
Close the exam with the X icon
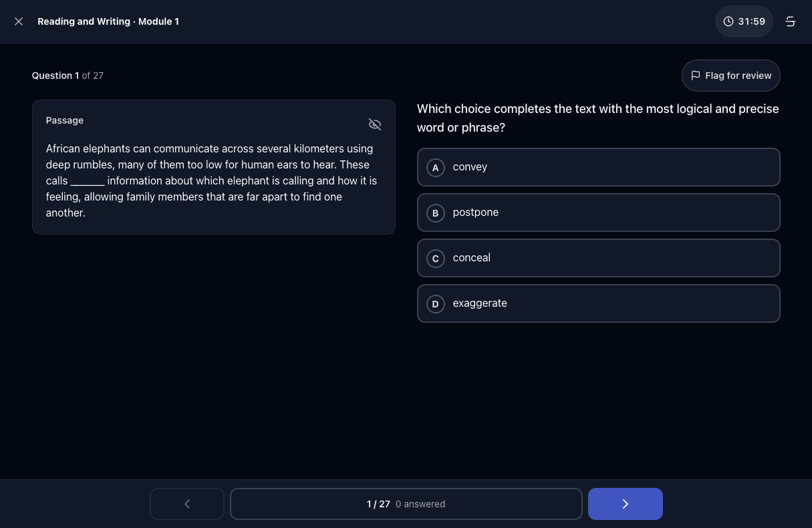point(19,21)
